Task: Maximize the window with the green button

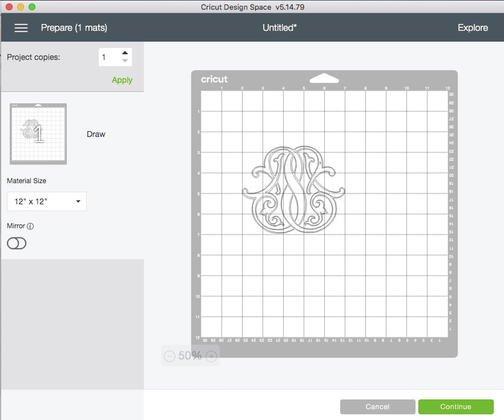Action: point(32,7)
